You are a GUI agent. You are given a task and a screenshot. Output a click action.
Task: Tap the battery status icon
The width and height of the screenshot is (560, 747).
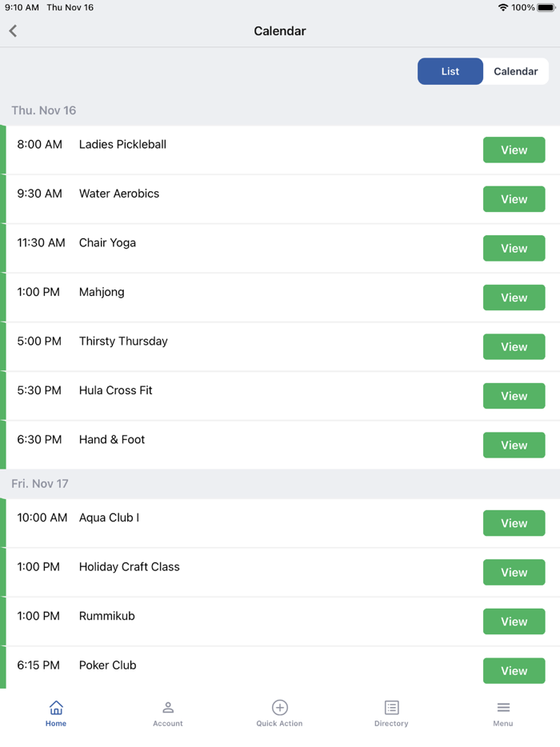tap(546, 7)
